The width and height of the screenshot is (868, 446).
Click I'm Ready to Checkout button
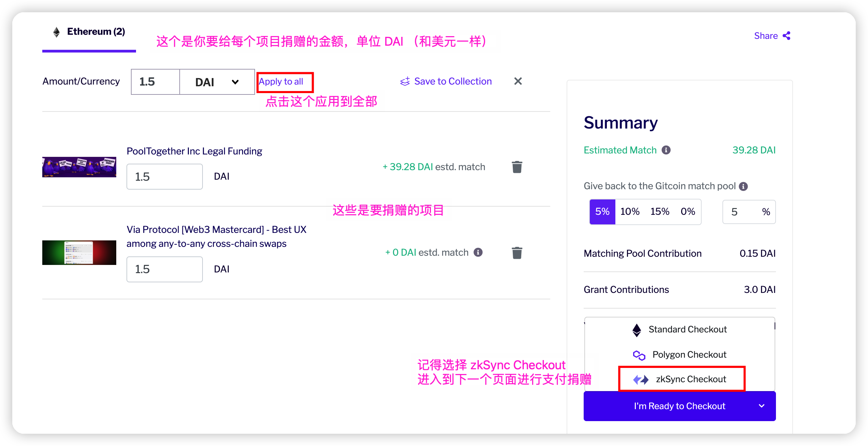(679, 406)
